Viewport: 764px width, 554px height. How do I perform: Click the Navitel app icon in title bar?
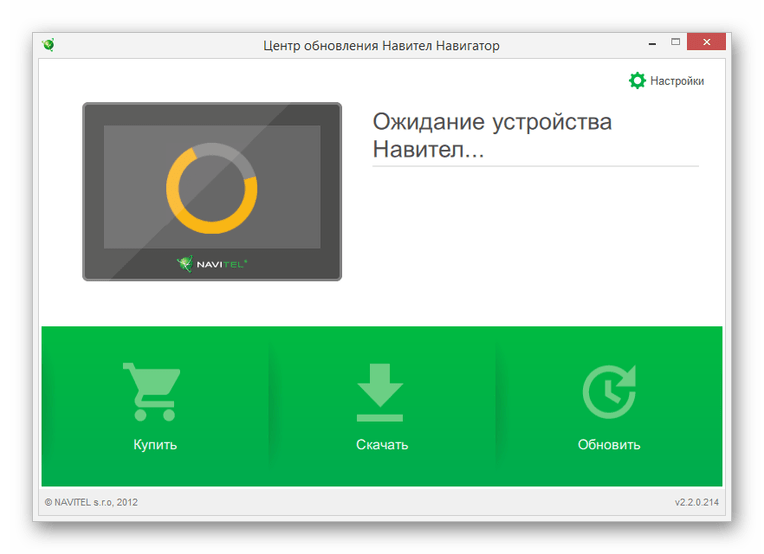click(x=48, y=45)
